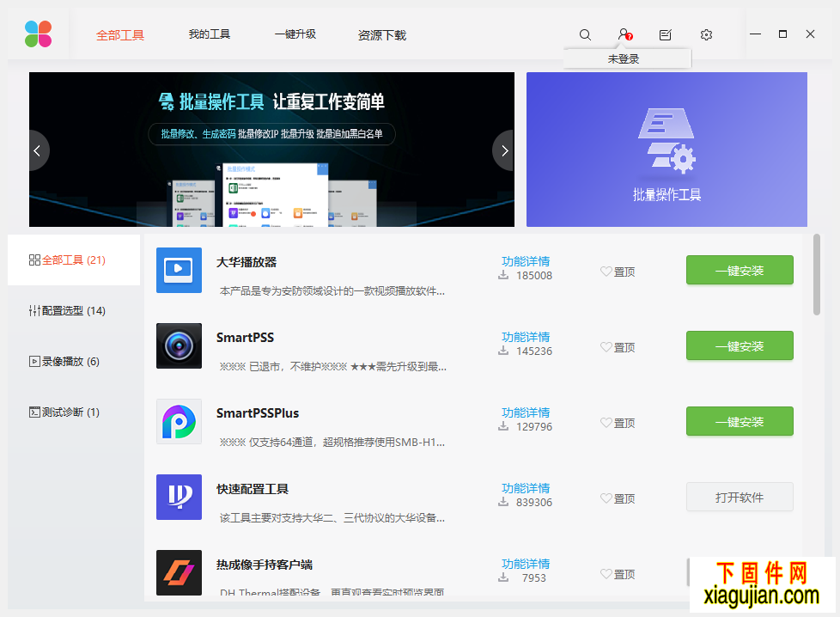Click download count icon for 快速配置工具
Image resolution: width=840 pixels, height=617 pixels.
pos(503,503)
